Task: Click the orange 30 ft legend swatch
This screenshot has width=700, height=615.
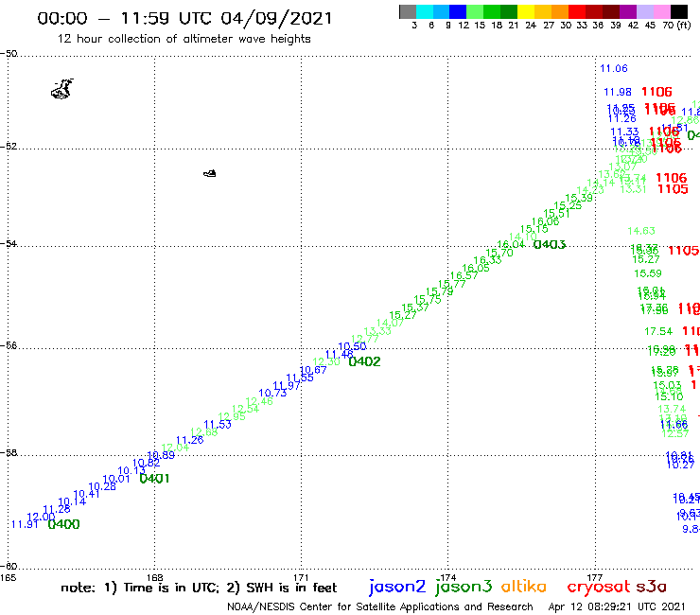Action: pyautogui.click(x=560, y=11)
